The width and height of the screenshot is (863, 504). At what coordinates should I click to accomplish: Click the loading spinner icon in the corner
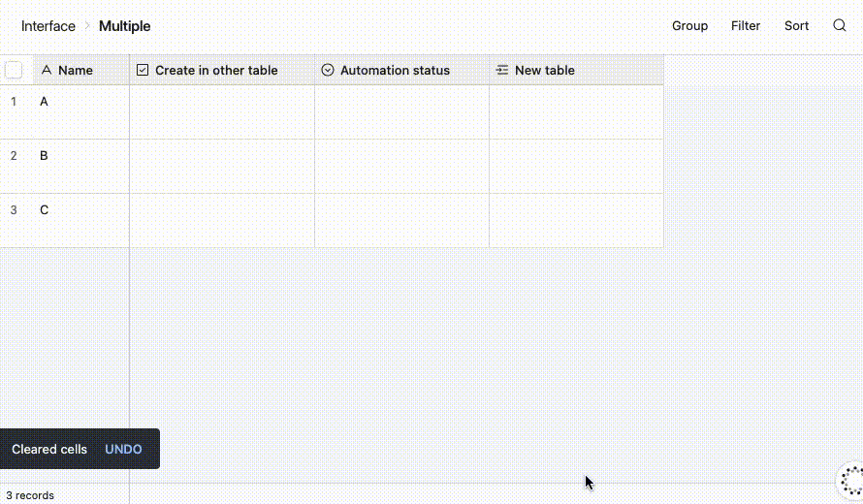pos(852,480)
